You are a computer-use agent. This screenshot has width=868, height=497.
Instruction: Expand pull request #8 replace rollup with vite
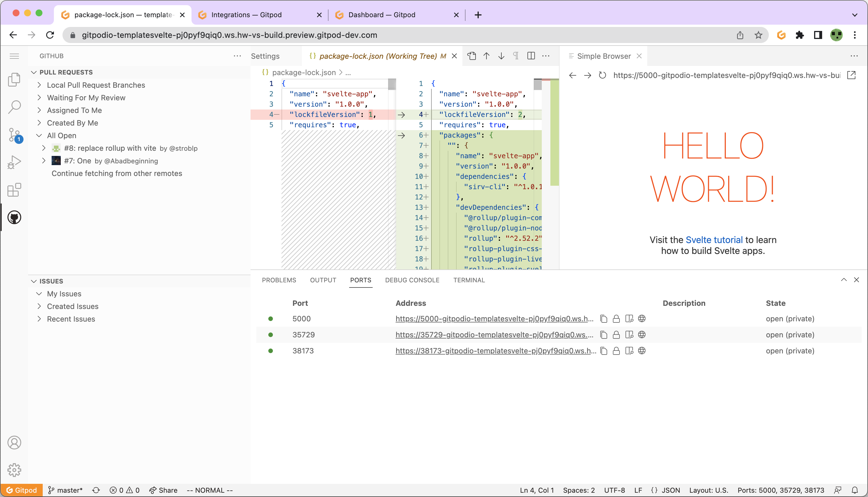pyautogui.click(x=44, y=148)
